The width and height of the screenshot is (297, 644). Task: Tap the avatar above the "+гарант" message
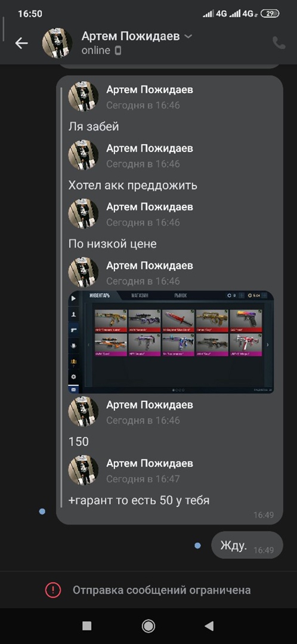(83, 470)
